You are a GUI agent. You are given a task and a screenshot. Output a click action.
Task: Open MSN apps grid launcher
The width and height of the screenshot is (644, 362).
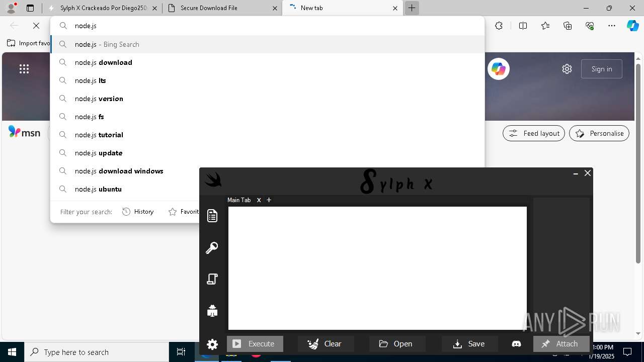(24, 69)
